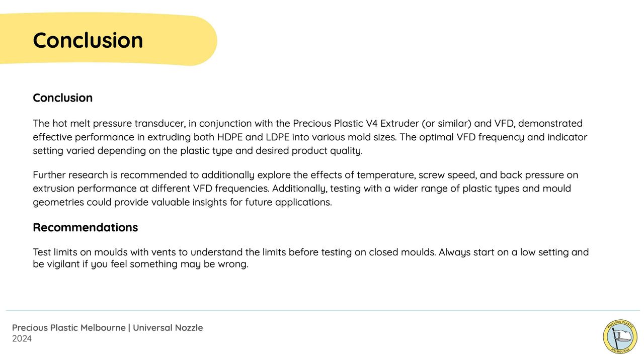Click the Precious Plastic Melbourne circular logo

[x=620, y=336]
